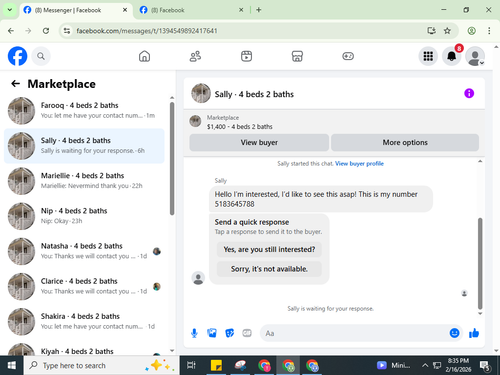Open the Farooq 4 beds 2 baths chat
The height and width of the screenshot is (375, 500).
click(84, 111)
